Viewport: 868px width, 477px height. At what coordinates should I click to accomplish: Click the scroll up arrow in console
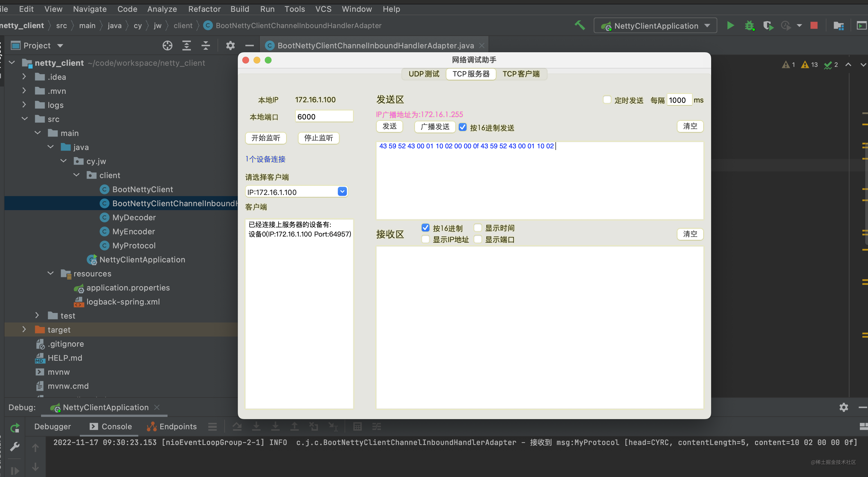[x=35, y=448]
